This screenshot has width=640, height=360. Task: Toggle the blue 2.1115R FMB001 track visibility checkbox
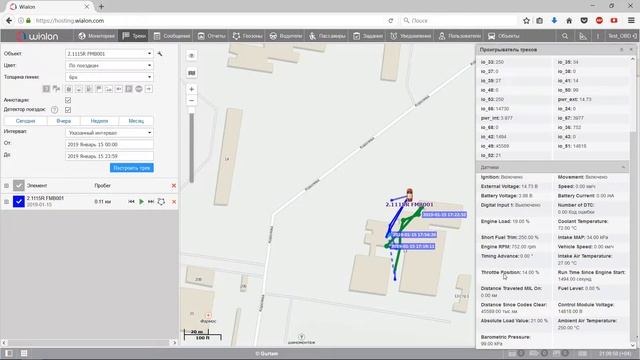pos(19,202)
